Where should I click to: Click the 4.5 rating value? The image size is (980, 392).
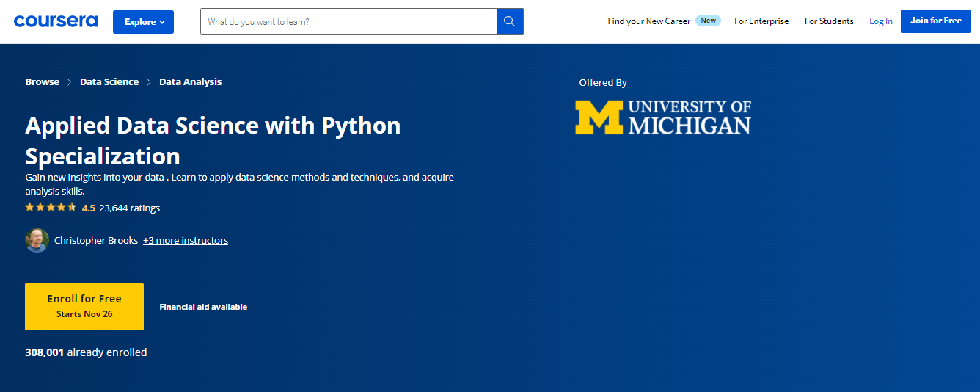tap(89, 208)
